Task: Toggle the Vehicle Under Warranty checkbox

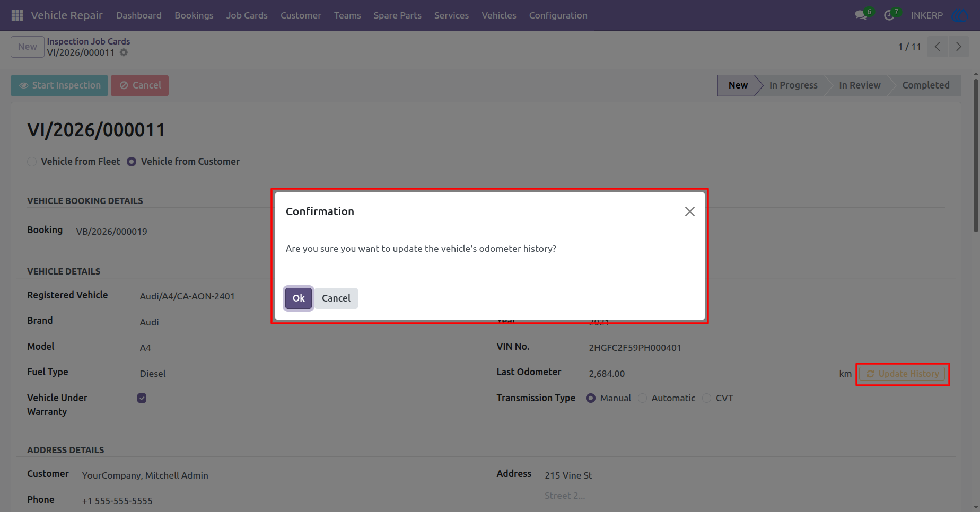Action: pos(142,398)
